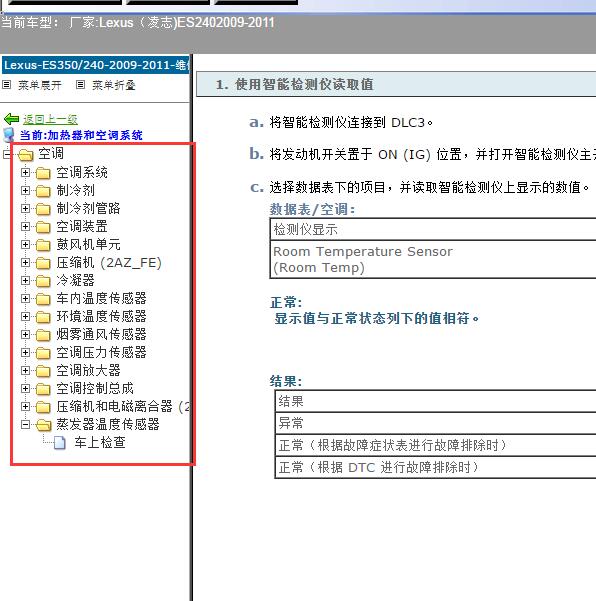Click the 空调压力传感器 folder icon

(x=43, y=353)
